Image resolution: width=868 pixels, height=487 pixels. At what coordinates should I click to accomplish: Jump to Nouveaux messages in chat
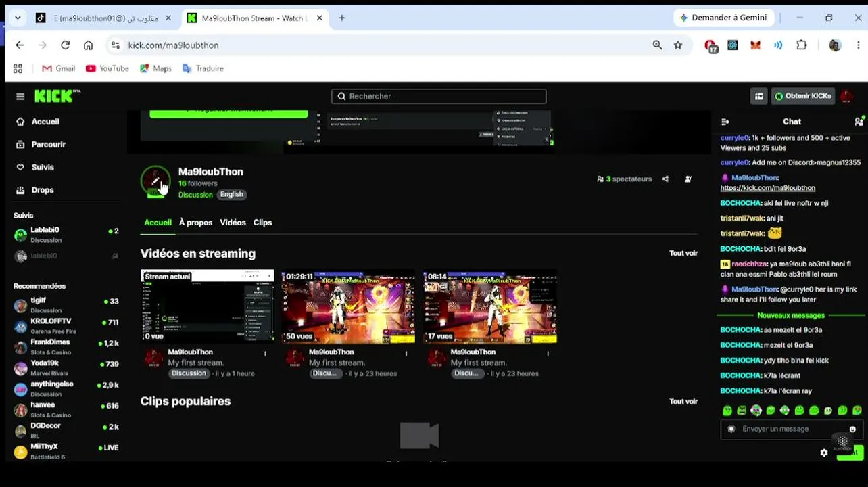(x=791, y=315)
